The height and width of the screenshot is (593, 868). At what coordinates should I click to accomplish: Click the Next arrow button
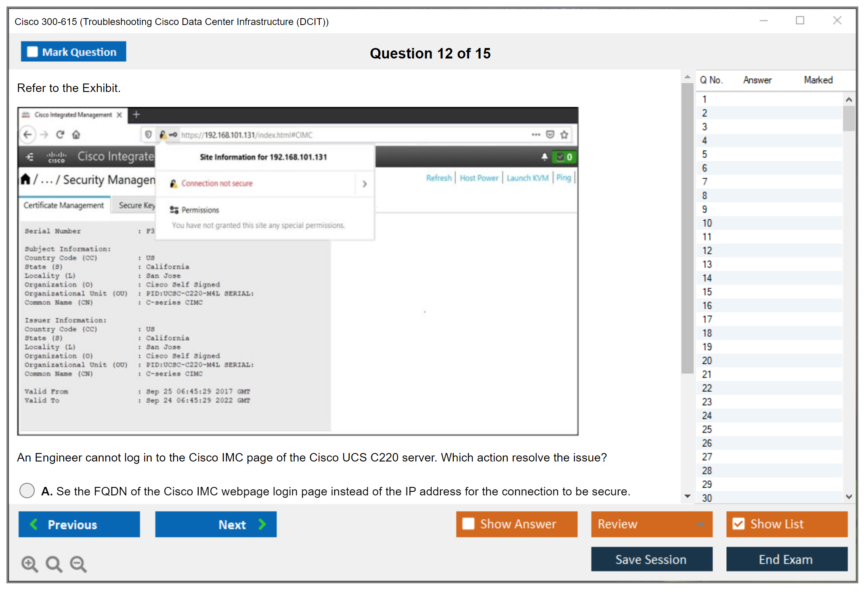pyautogui.click(x=216, y=524)
